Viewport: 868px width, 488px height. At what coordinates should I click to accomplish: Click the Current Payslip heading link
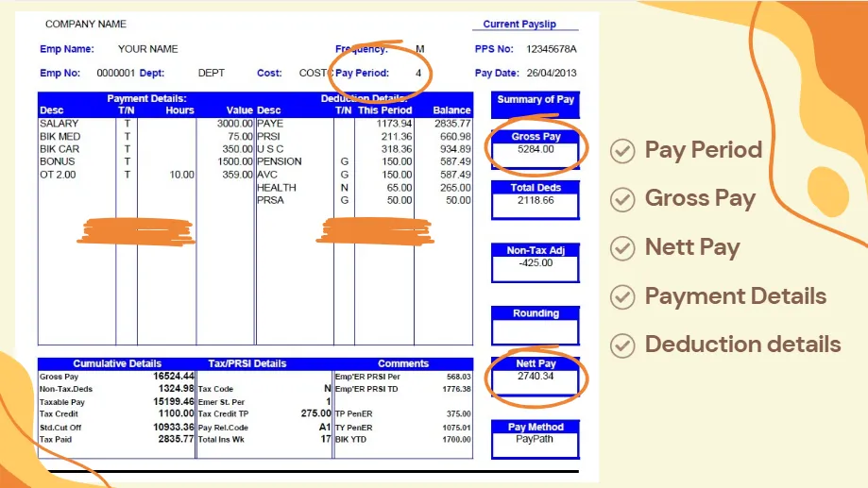tap(519, 25)
